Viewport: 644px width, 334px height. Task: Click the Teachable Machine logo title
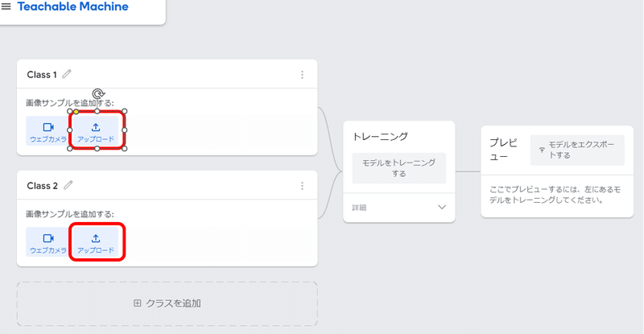72,6
